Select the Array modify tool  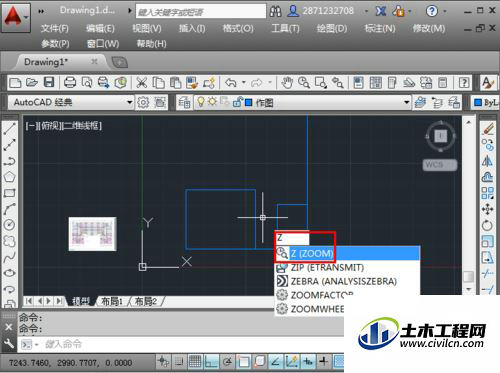(x=488, y=193)
